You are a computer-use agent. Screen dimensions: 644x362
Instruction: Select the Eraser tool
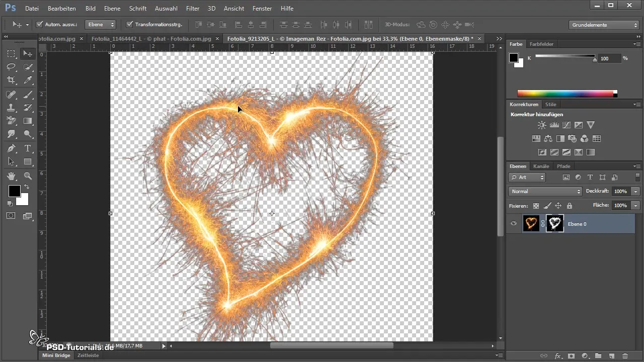point(12,121)
